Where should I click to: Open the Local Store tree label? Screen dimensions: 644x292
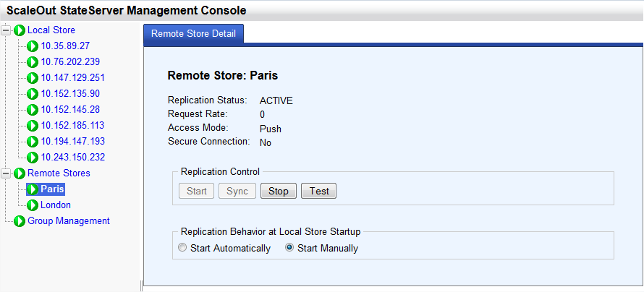51,30
